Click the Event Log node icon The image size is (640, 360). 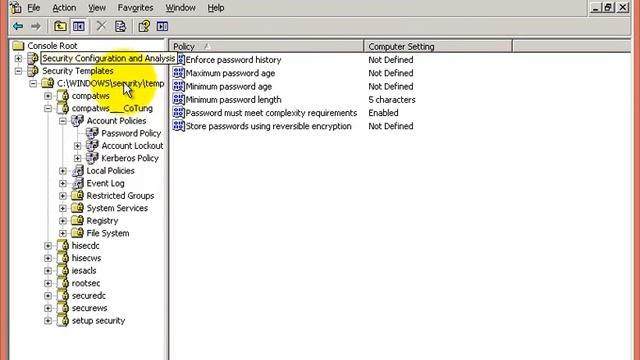point(78,183)
